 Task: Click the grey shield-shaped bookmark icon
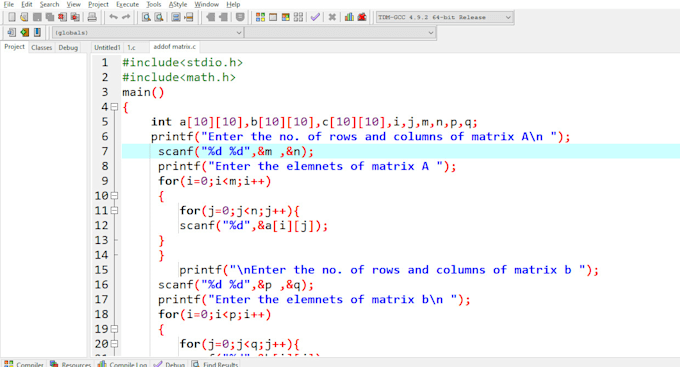[240, 17]
